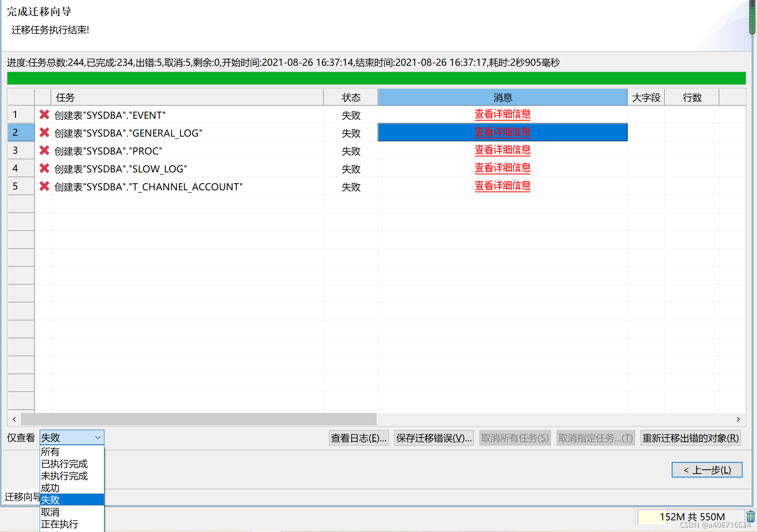Screen dimensions: 757x532
Task: Select row header number 5
Action: [21, 186]
